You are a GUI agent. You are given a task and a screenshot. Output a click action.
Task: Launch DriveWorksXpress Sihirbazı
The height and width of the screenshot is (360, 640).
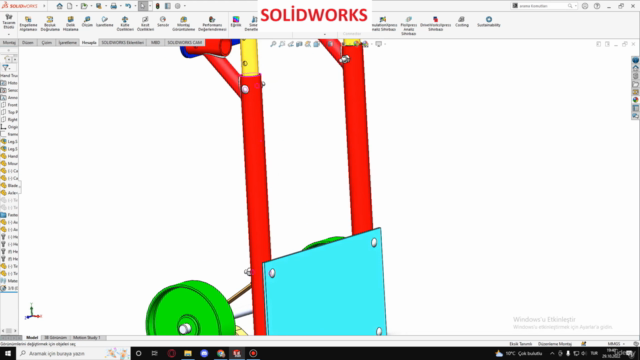coord(436,24)
